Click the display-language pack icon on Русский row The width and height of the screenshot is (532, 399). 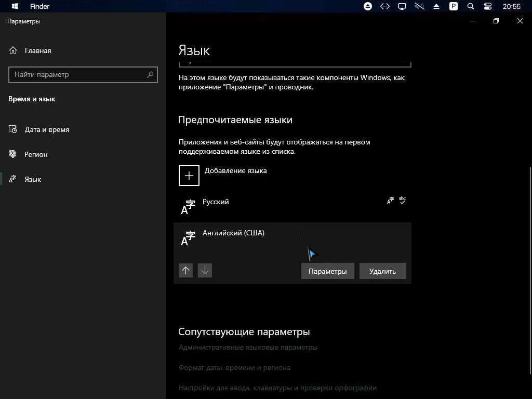pyautogui.click(x=391, y=201)
